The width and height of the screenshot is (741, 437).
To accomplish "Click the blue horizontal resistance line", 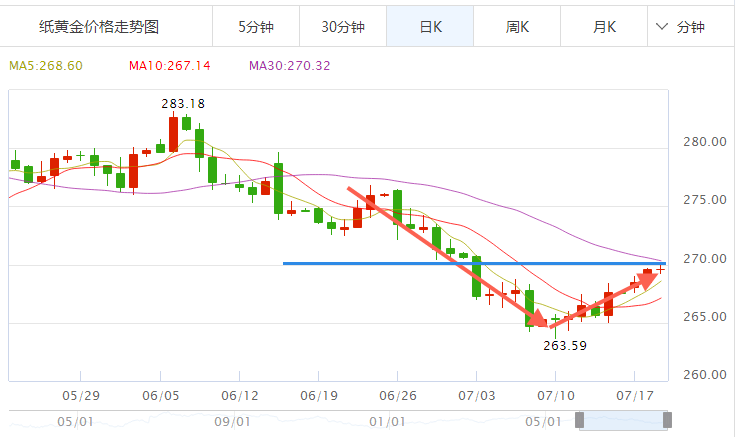I will click(400, 263).
